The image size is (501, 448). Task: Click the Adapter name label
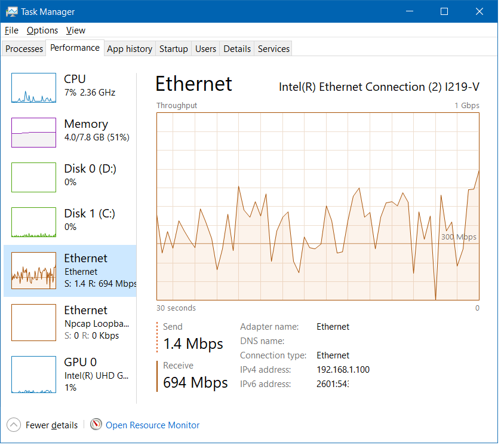[269, 327]
